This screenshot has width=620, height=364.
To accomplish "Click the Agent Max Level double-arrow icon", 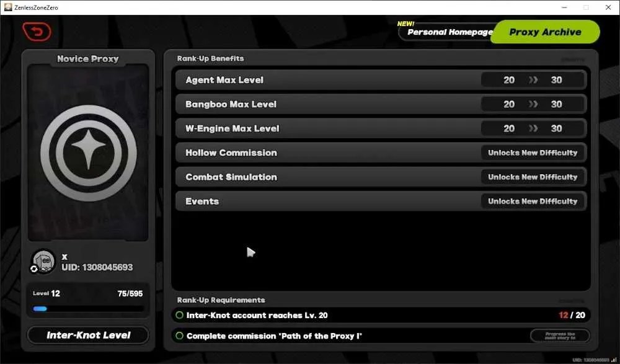I will click(533, 80).
